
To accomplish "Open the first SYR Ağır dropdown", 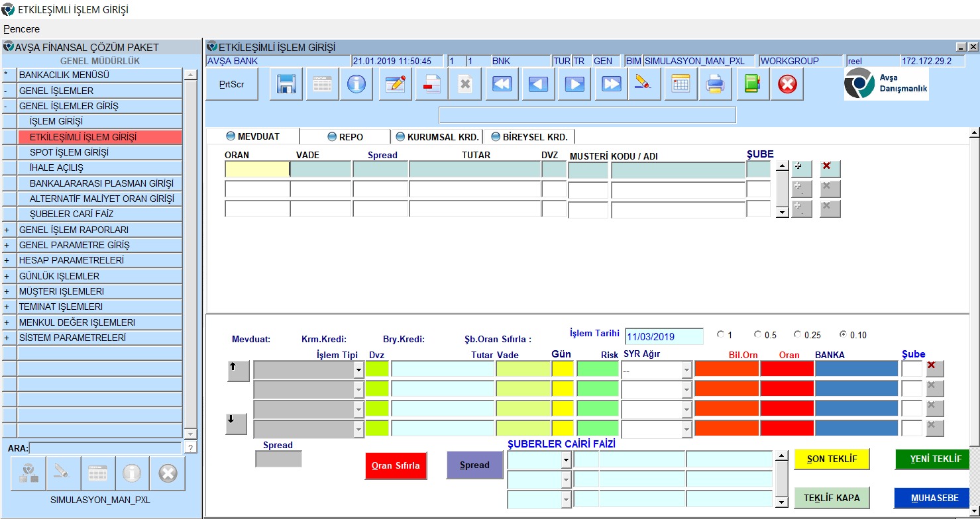I will 686,370.
